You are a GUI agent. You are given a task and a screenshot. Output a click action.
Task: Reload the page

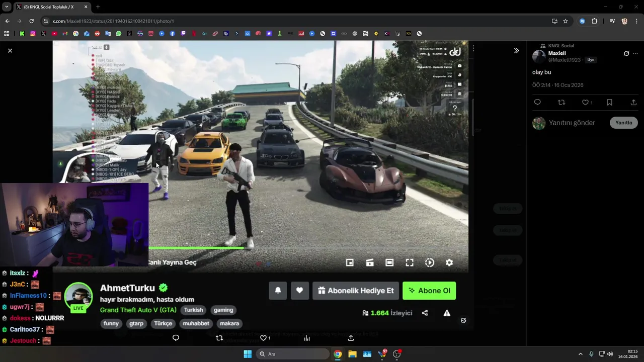pos(31,21)
